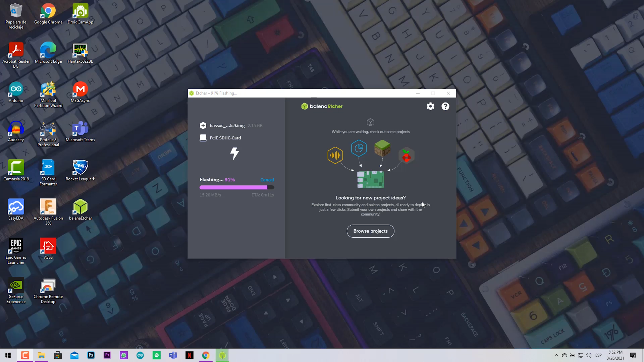644x362 pixels.
Task: Select Microsoft Teams desktop shortcut
Action: pos(80,131)
